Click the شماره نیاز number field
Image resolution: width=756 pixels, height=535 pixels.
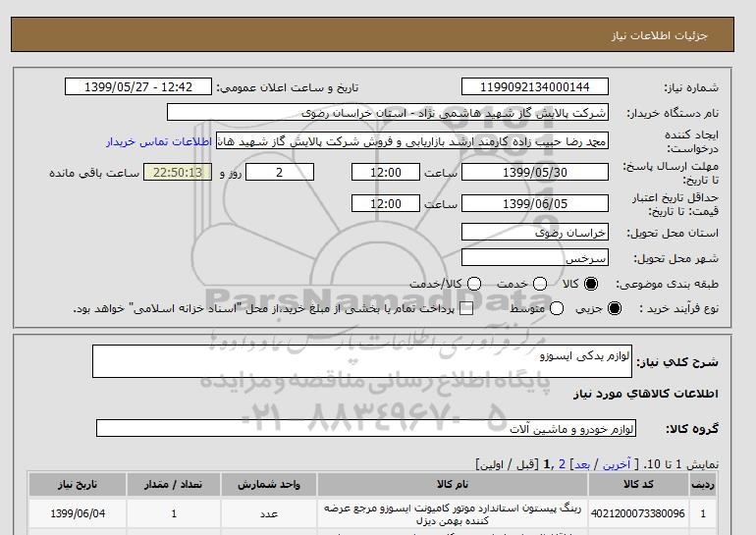[535, 86]
